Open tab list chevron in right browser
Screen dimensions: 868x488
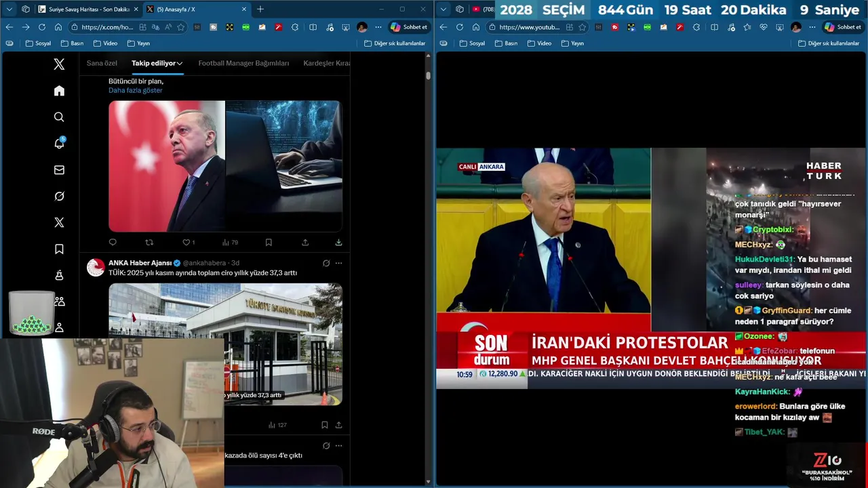pos(443,9)
